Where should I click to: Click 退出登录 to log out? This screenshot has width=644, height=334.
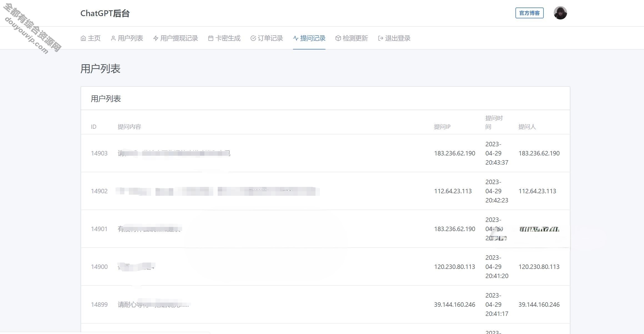[x=394, y=38]
